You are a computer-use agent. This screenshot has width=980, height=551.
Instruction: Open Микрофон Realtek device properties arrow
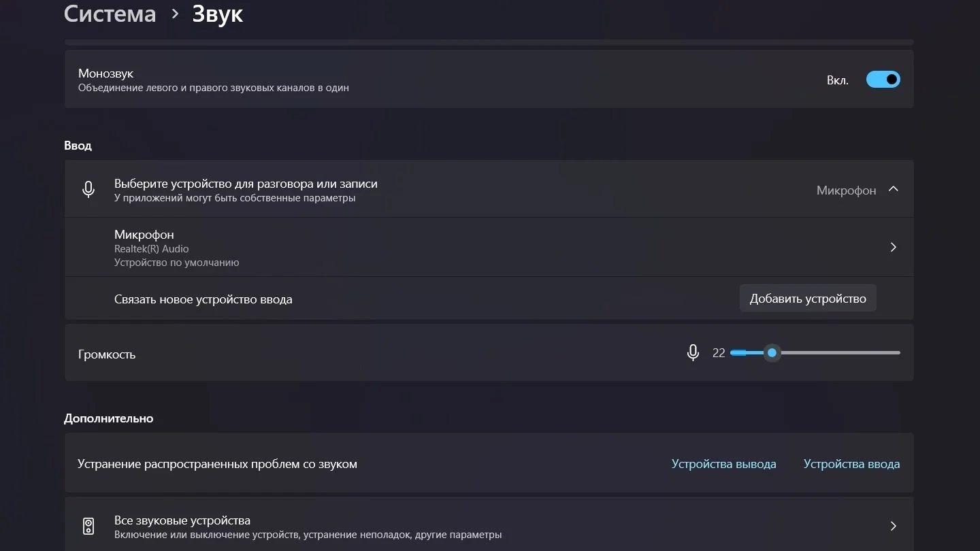point(894,247)
